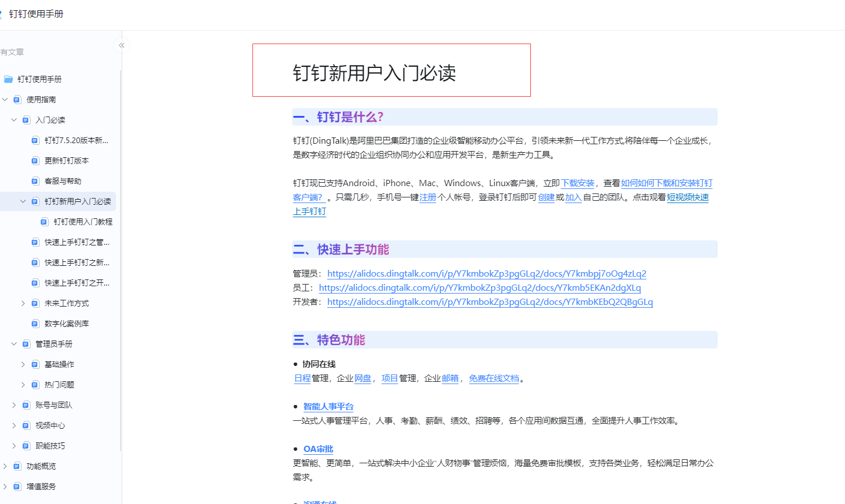Follow the 注册 link
Viewport: 845px width, 504px height.
pos(428,197)
